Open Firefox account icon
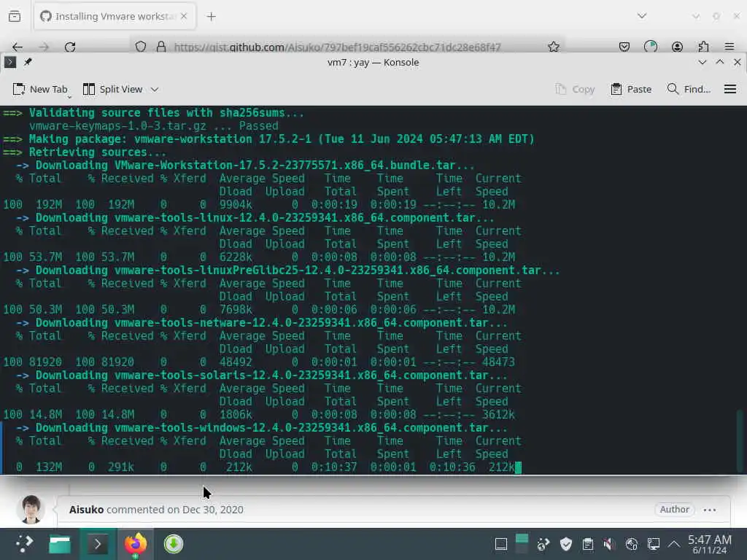Screen dimensions: 747x560 coord(677,47)
